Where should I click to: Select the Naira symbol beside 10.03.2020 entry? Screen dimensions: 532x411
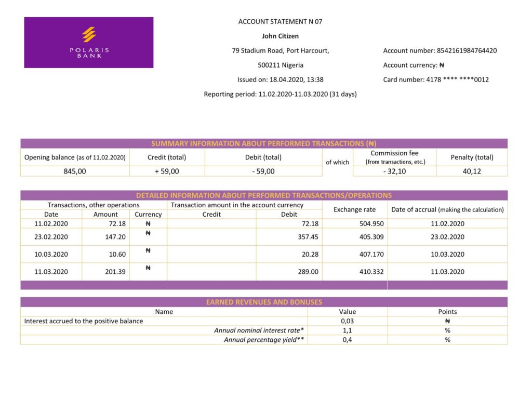[x=148, y=250]
